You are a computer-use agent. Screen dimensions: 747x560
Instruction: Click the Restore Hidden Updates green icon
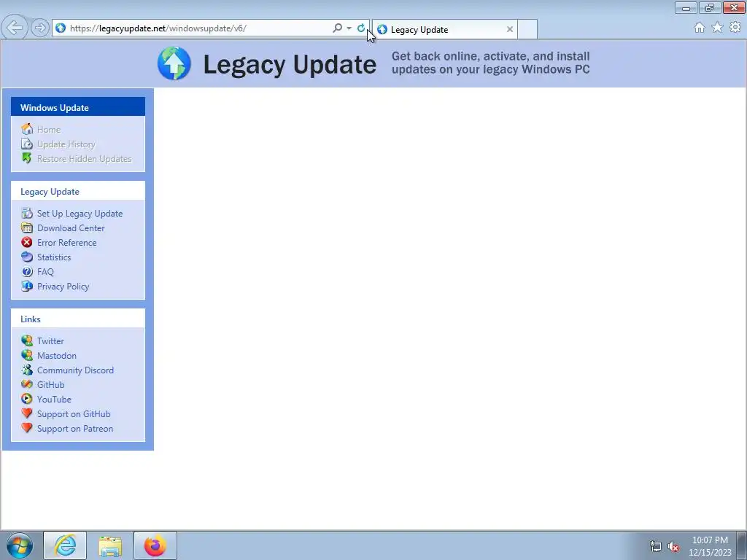tap(27, 158)
